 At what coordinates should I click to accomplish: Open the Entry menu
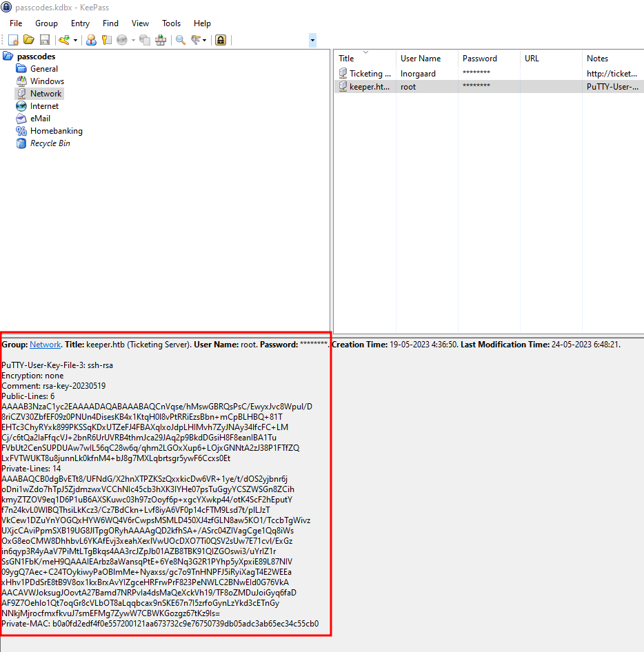tap(80, 23)
